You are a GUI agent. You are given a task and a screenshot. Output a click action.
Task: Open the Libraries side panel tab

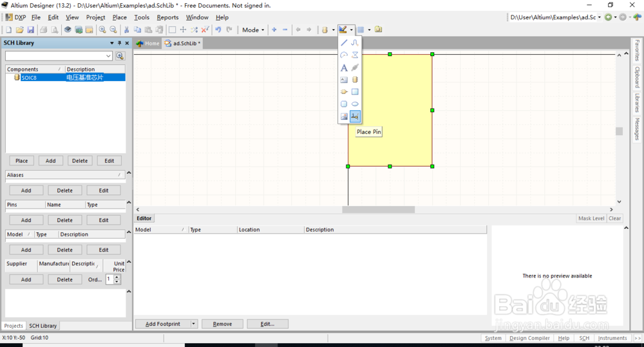(637, 102)
